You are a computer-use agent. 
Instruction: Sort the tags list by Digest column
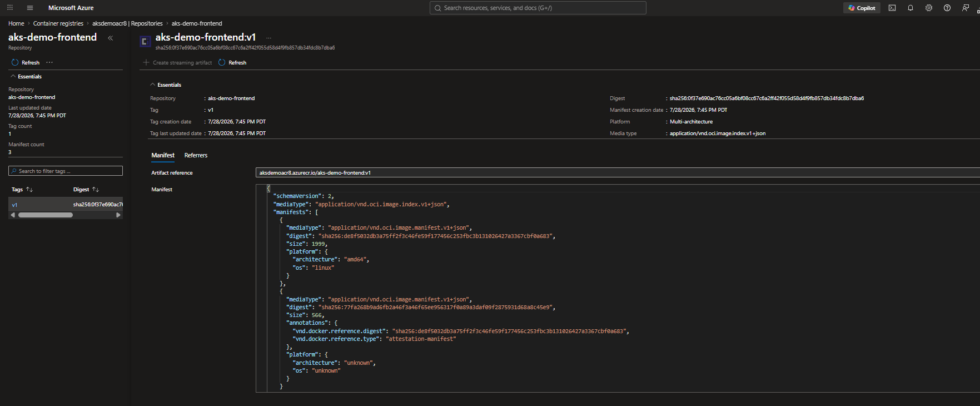pos(86,190)
